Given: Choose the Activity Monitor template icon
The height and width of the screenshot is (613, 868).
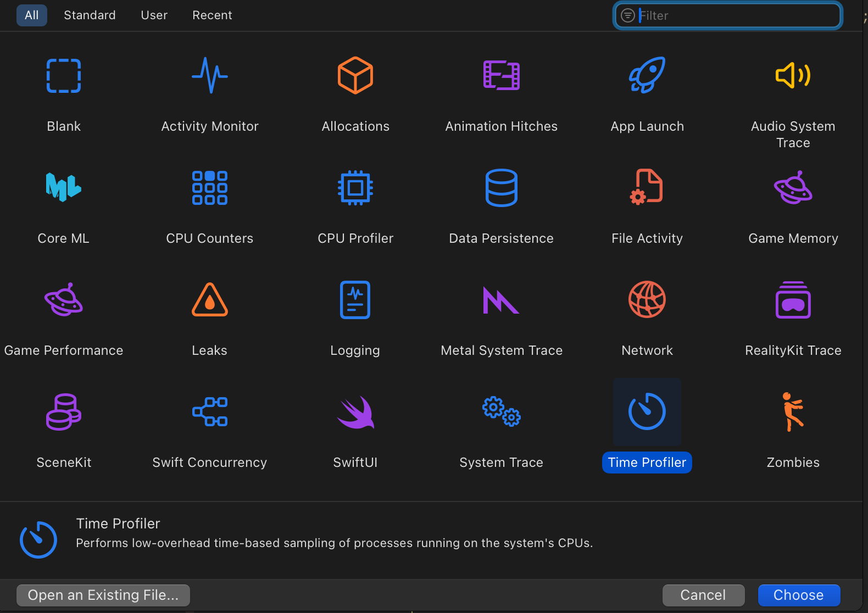Looking at the screenshot, I should [209, 76].
